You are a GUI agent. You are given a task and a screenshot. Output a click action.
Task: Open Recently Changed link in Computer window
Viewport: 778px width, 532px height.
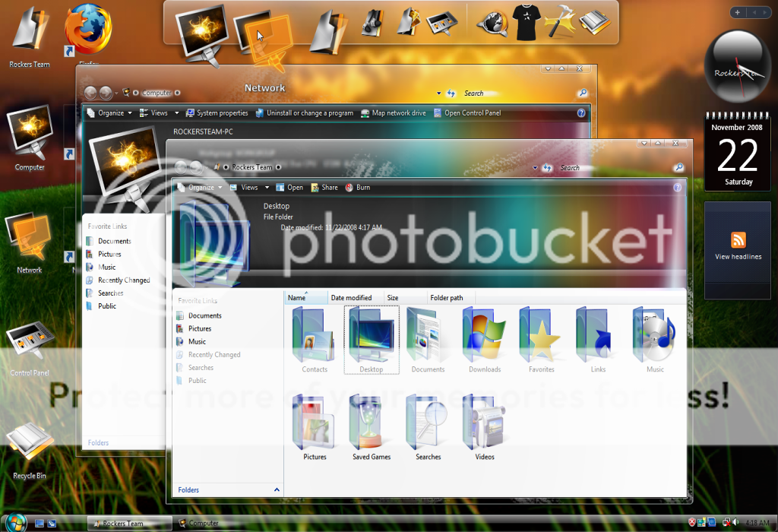pyautogui.click(x=118, y=280)
